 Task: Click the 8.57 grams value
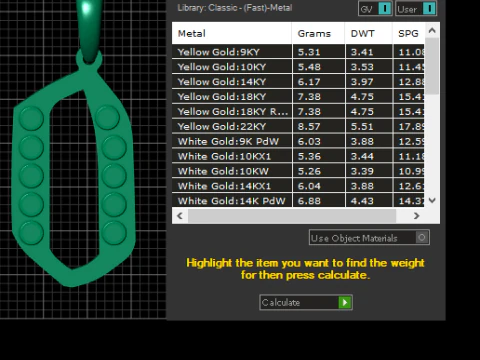(309, 127)
